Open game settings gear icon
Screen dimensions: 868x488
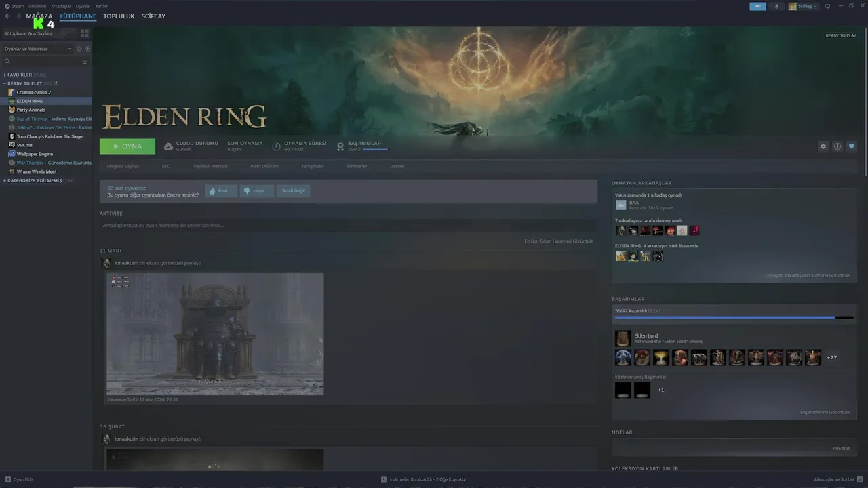click(823, 146)
